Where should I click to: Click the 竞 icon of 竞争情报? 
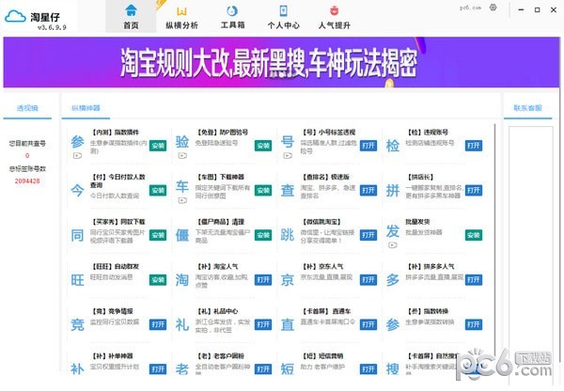point(77,324)
